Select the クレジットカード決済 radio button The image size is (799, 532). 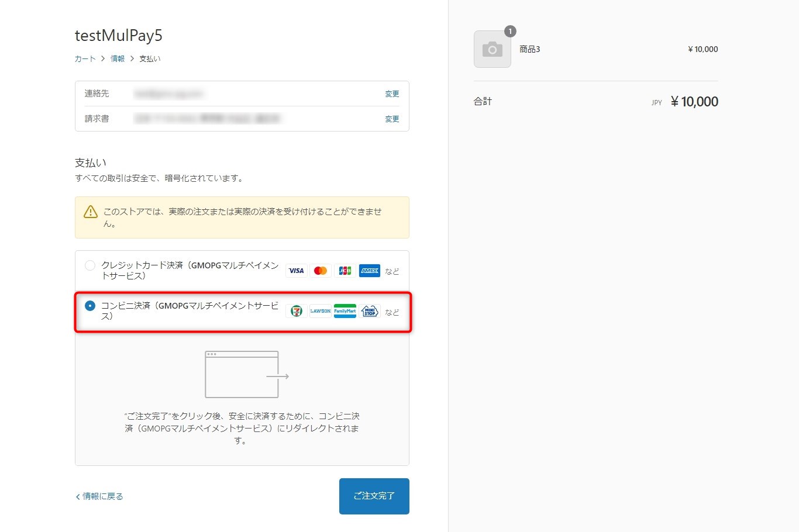pos(90,265)
